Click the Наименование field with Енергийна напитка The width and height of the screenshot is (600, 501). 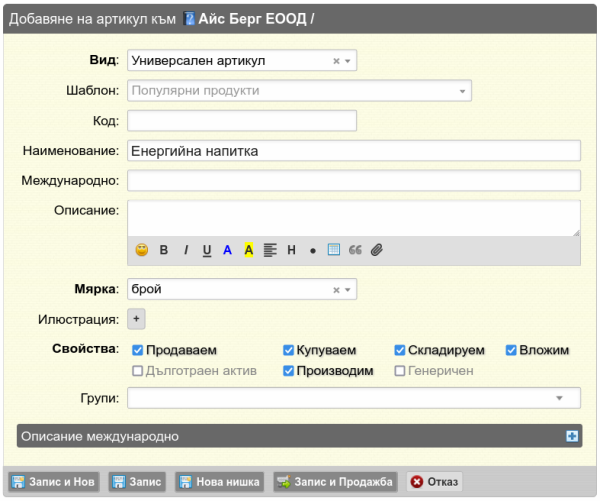pyautogui.click(x=354, y=151)
